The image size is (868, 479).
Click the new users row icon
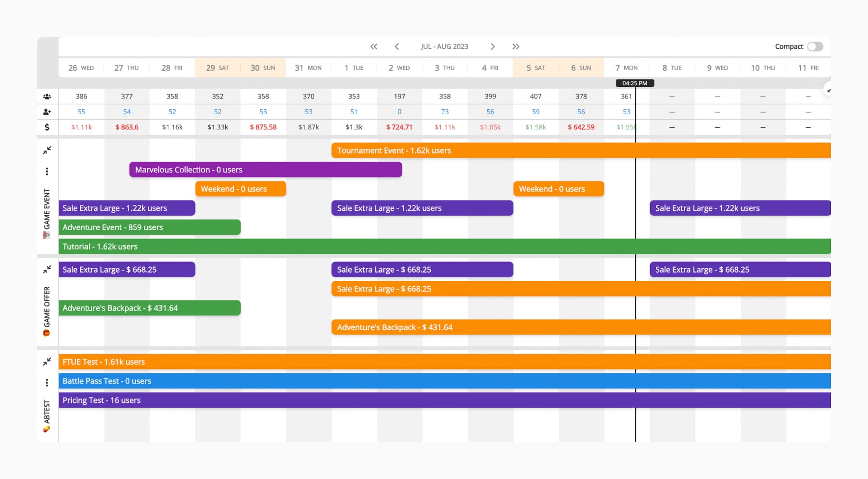click(x=47, y=112)
